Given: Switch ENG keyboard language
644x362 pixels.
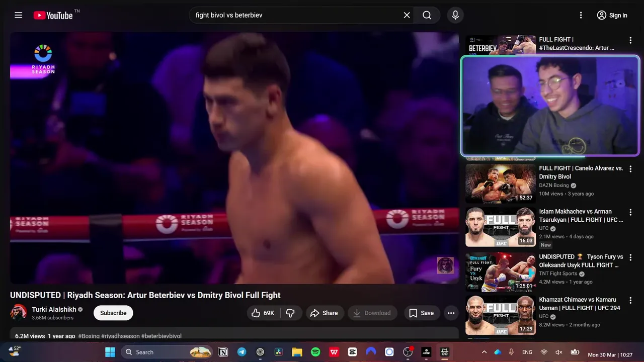Looking at the screenshot, I should pos(527,352).
